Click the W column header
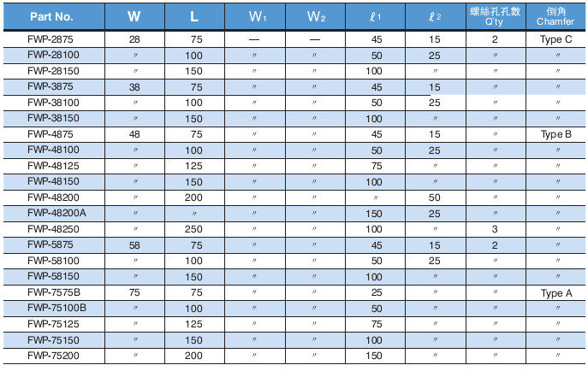588x371 pixels. click(x=134, y=16)
